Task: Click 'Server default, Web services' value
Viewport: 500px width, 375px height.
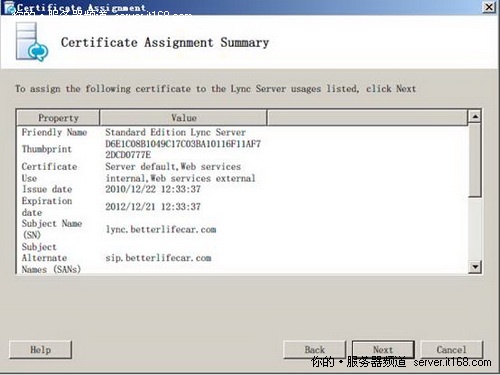Action: click(173, 167)
